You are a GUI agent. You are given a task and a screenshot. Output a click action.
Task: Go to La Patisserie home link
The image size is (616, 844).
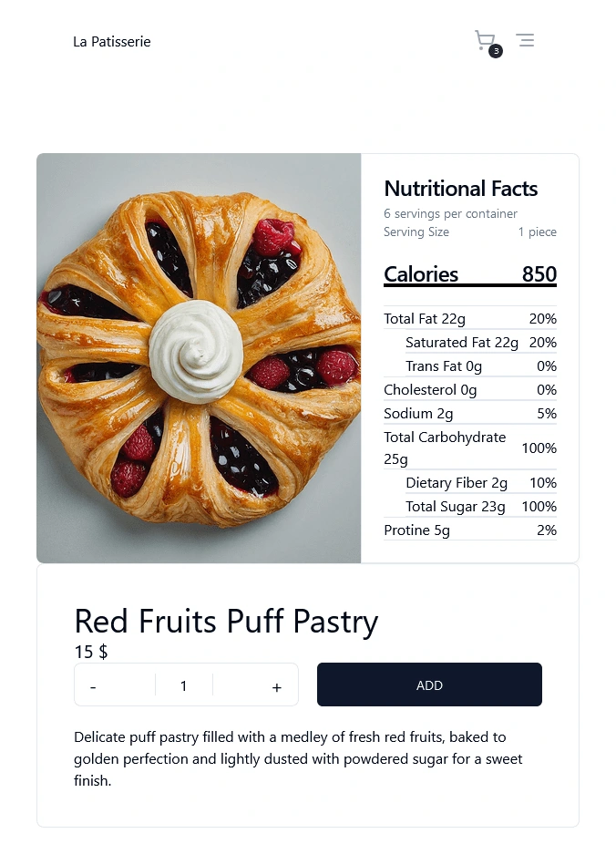(x=112, y=42)
